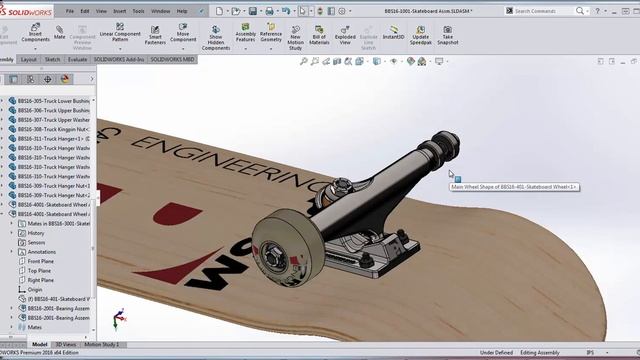
Task: Create an Exploded View
Action: [345, 35]
